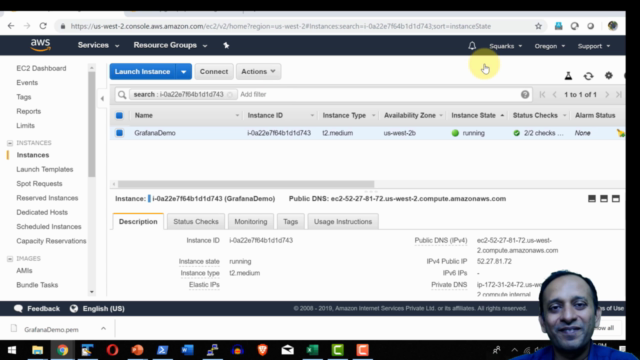Open GrafanaDemo.pem download options chevron
This screenshot has width=640, height=360.
[103, 329]
